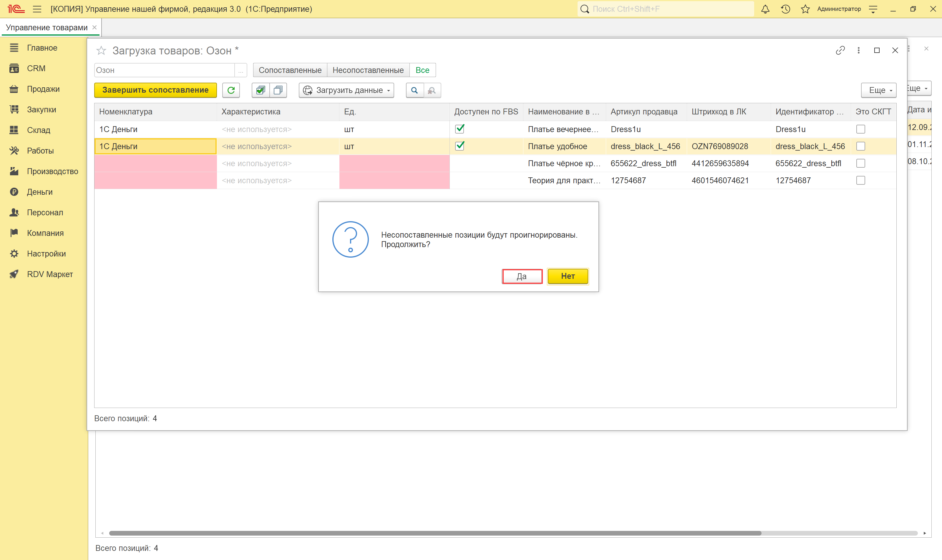Click barcode 4601546074621 cell
This screenshot has width=942, height=560.
tap(728, 180)
